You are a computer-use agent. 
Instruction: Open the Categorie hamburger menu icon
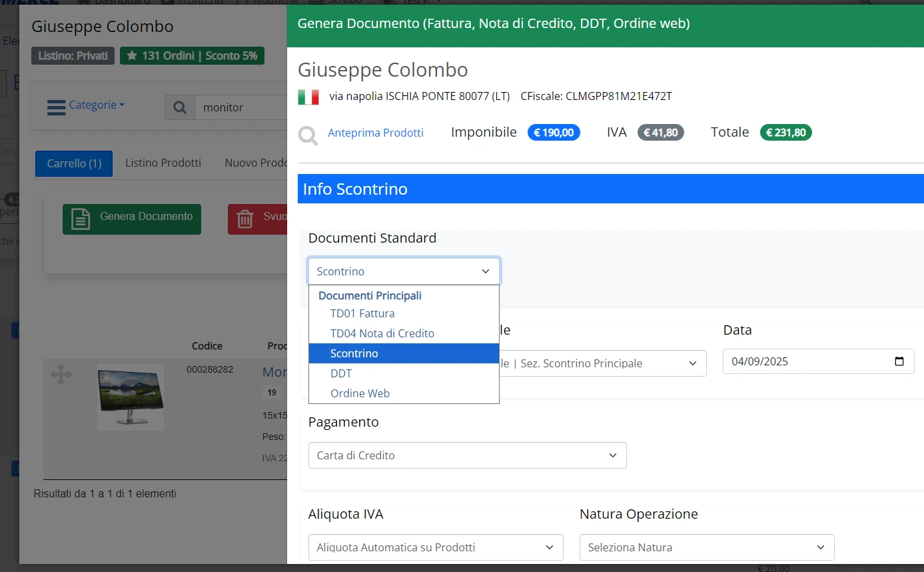click(x=57, y=107)
